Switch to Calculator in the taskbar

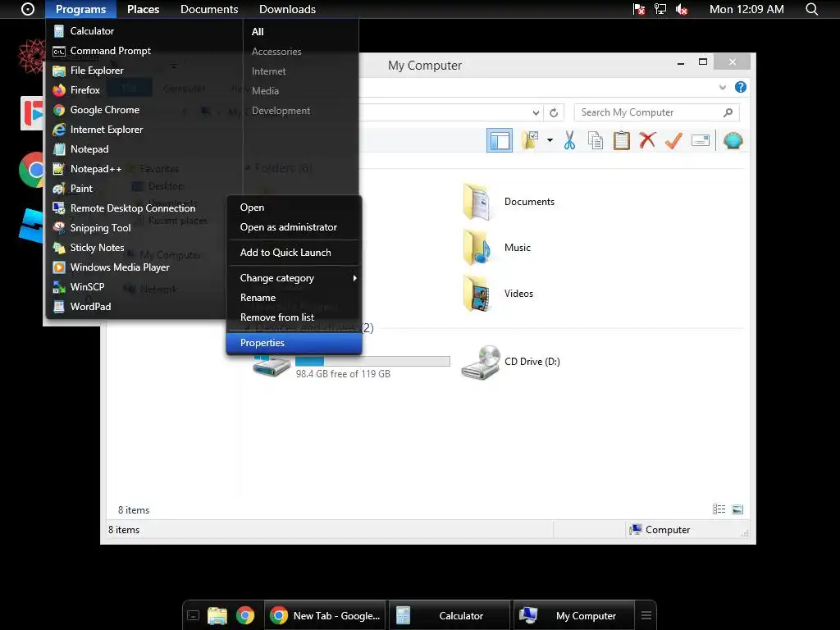[450, 616]
